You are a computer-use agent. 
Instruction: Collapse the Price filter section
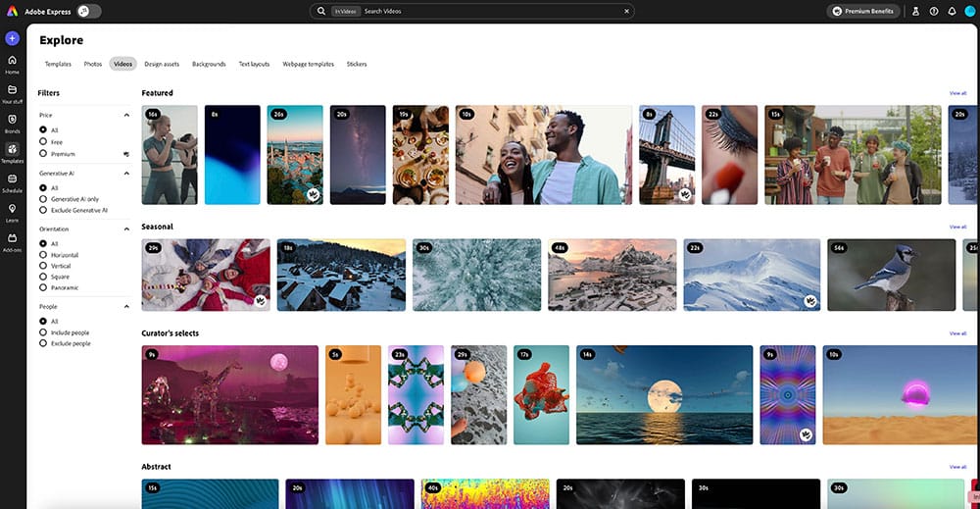coord(126,115)
